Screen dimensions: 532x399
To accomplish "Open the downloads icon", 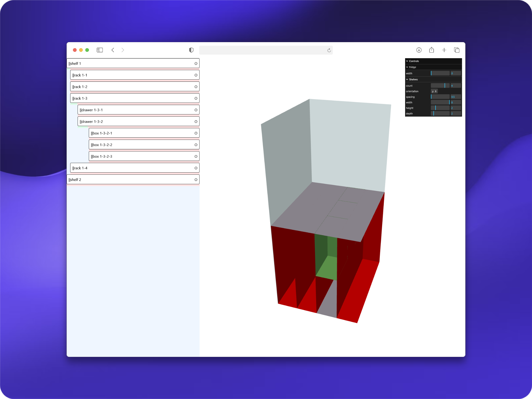I will point(419,50).
